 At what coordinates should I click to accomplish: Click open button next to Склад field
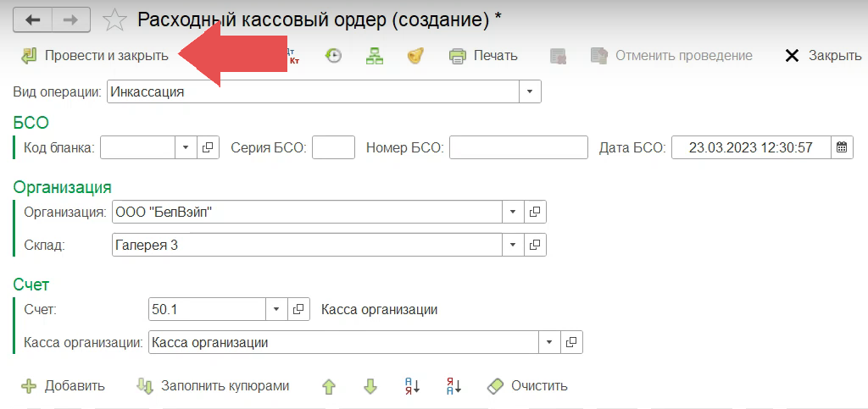click(536, 245)
